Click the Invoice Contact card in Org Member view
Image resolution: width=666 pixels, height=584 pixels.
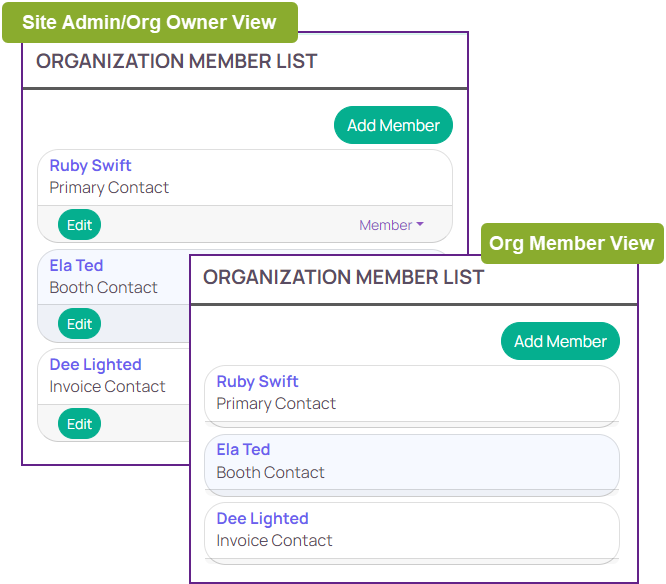[412, 533]
